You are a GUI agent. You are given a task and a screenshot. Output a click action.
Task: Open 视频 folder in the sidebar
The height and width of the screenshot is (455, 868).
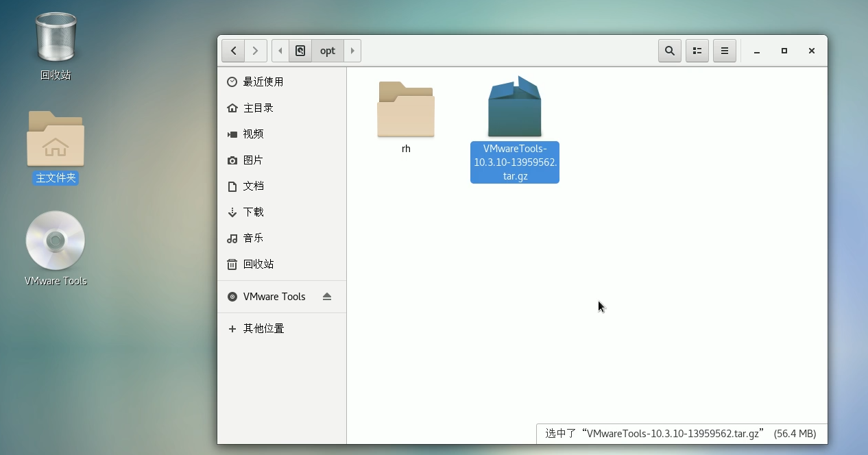tap(282, 134)
